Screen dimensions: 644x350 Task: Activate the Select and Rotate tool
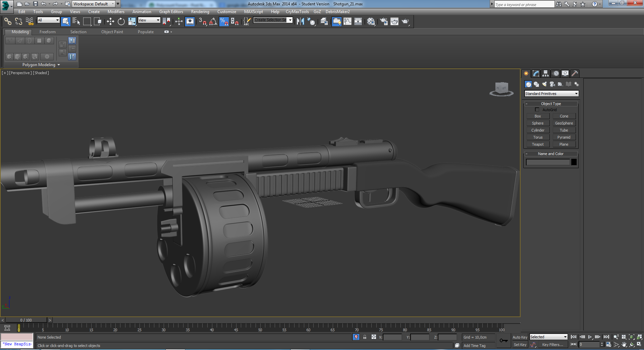(121, 21)
